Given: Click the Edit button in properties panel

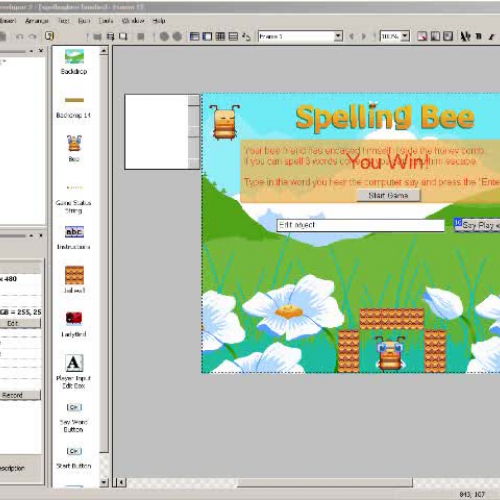Looking at the screenshot, I should [20, 323].
